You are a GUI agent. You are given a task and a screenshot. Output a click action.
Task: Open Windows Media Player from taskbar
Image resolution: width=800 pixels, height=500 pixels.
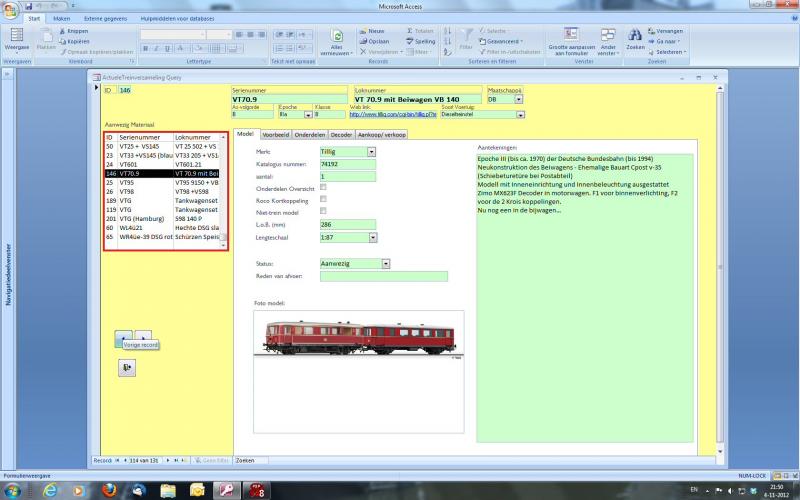[x=79, y=490]
